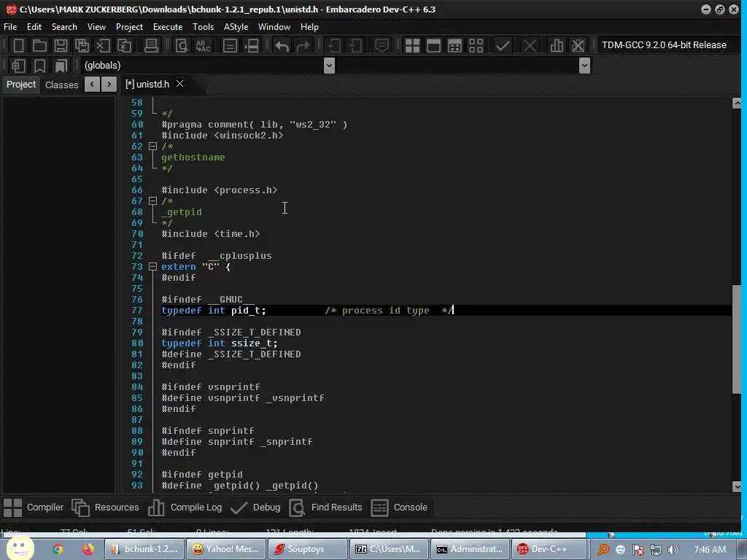Image resolution: width=747 pixels, height=560 pixels.
Task: Open the Console bottom panel tab
Action: coord(399,507)
